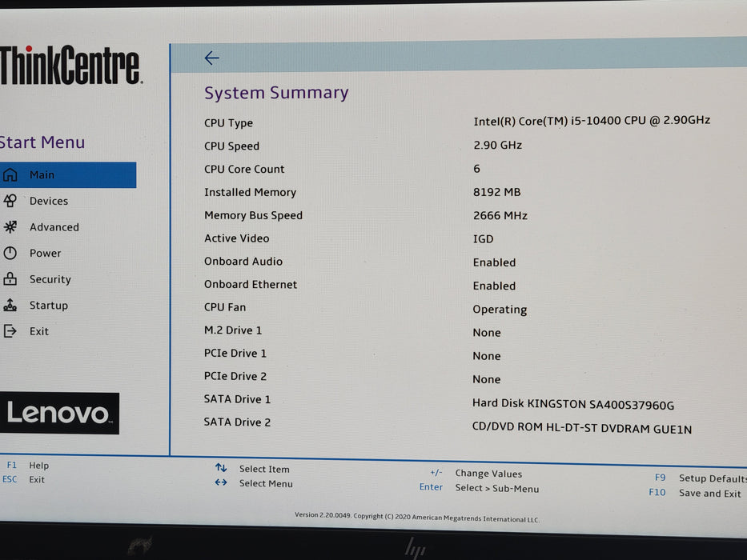747x560 pixels.
Task: Select the Onboard Audio label
Action: click(243, 261)
